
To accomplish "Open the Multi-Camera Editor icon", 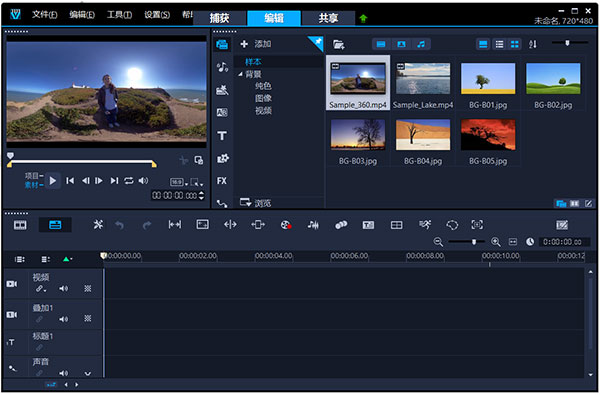I will click(x=396, y=225).
